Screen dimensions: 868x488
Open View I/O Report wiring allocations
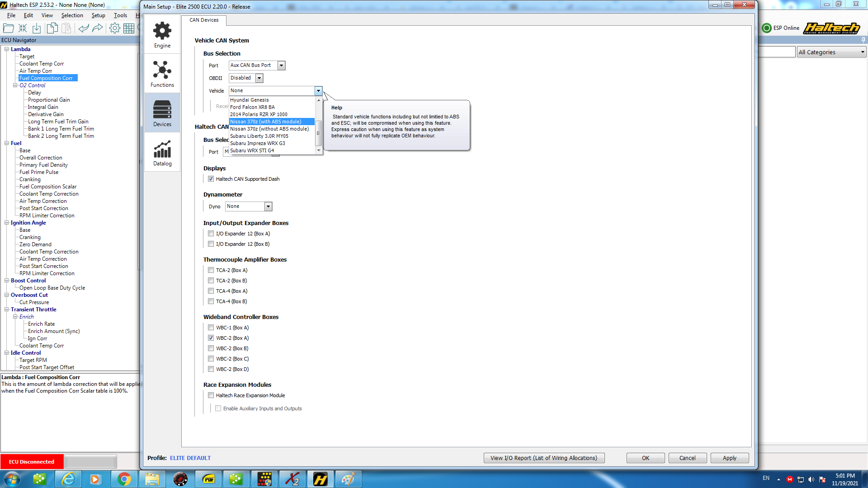tap(544, 458)
